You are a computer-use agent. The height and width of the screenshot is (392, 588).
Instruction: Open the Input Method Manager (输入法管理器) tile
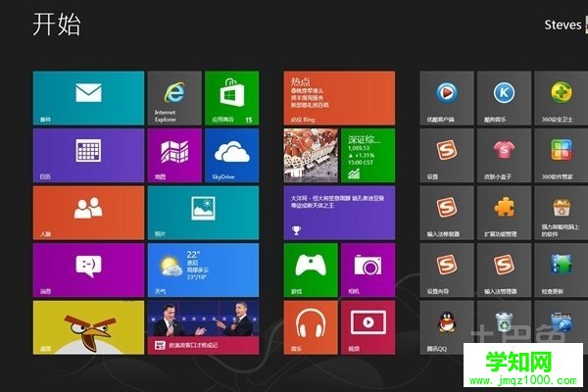504,270
